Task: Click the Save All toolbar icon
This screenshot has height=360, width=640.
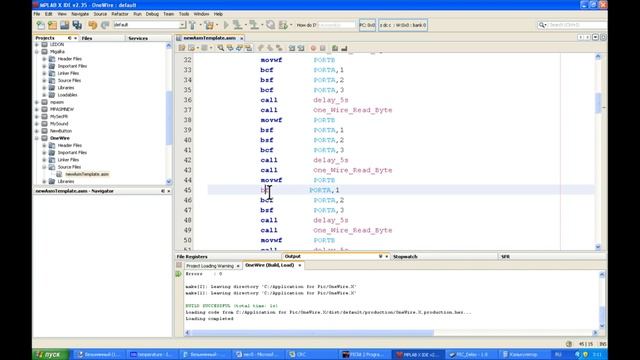Action: click(77, 25)
